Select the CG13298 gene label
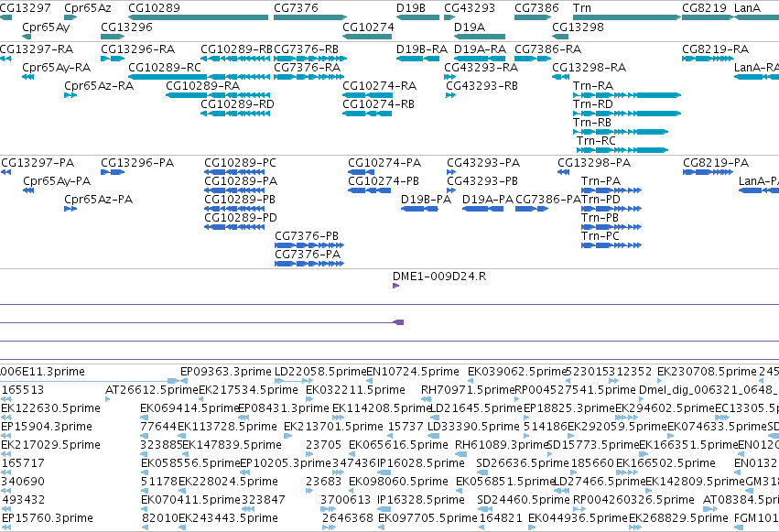779x532 pixels. (578, 27)
